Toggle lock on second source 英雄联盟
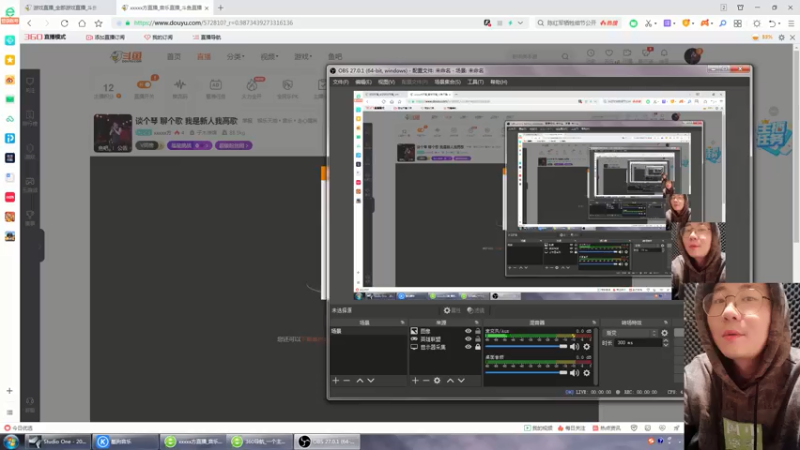This screenshot has height=450, width=800. pos(478,339)
